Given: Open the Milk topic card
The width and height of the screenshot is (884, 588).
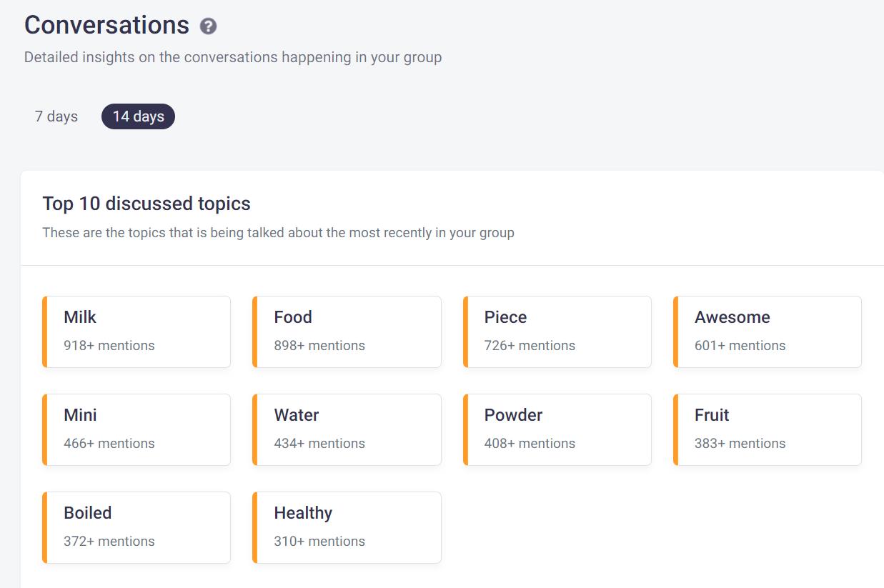Looking at the screenshot, I should point(136,331).
